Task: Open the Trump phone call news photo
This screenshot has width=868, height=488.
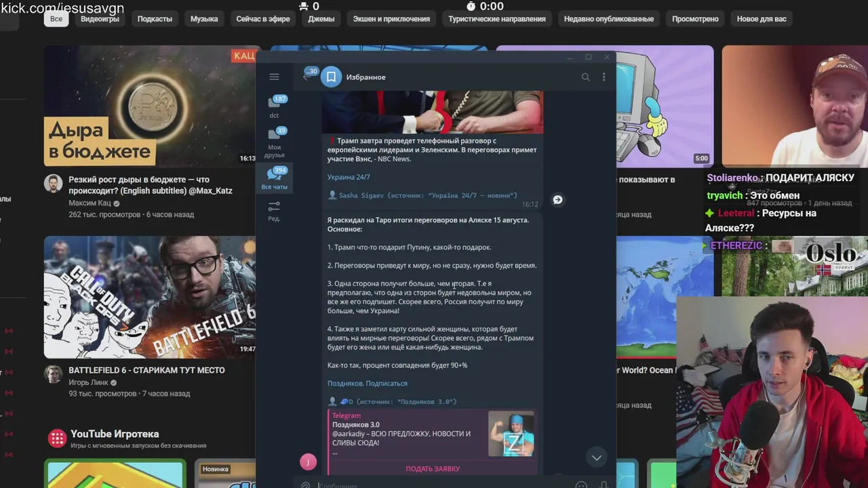Action: click(x=432, y=113)
